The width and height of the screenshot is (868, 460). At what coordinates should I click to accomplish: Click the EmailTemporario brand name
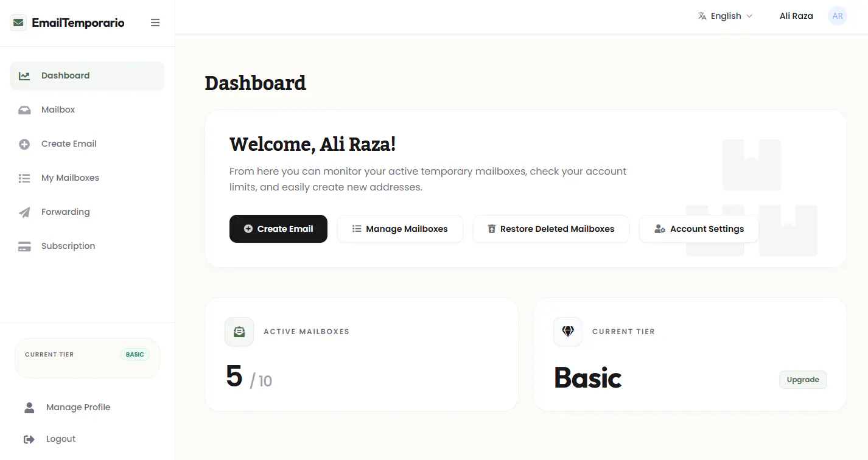(78, 23)
